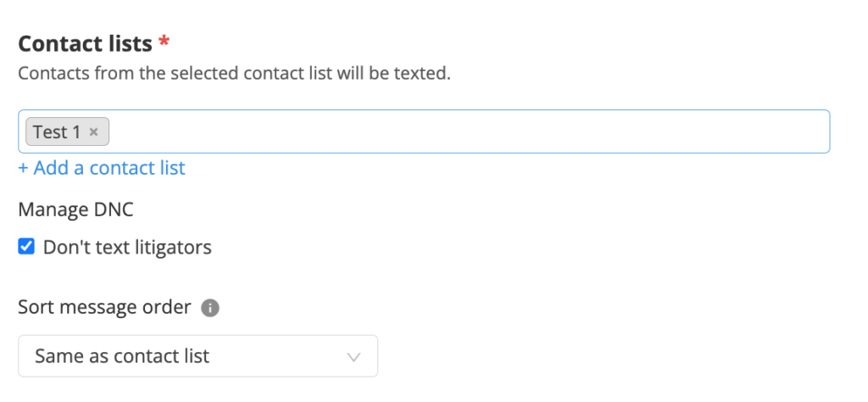868x402 pixels.
Task: Click the Contacts from the selected list description
Action: [234, 74]
